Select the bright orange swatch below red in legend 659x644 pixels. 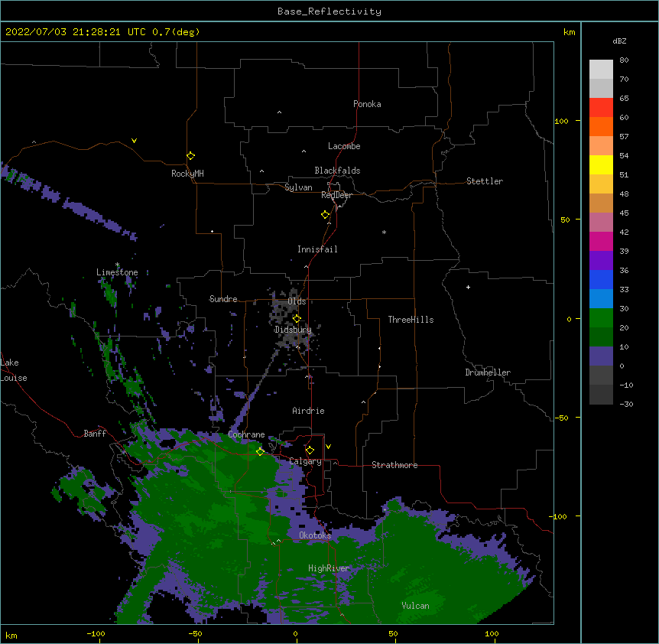[601, 126]
